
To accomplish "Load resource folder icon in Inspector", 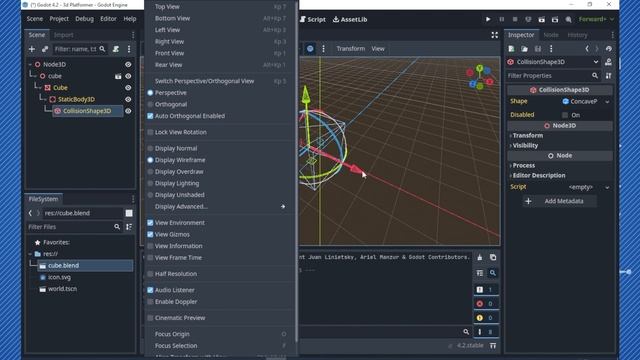I will tap(524, 49).
